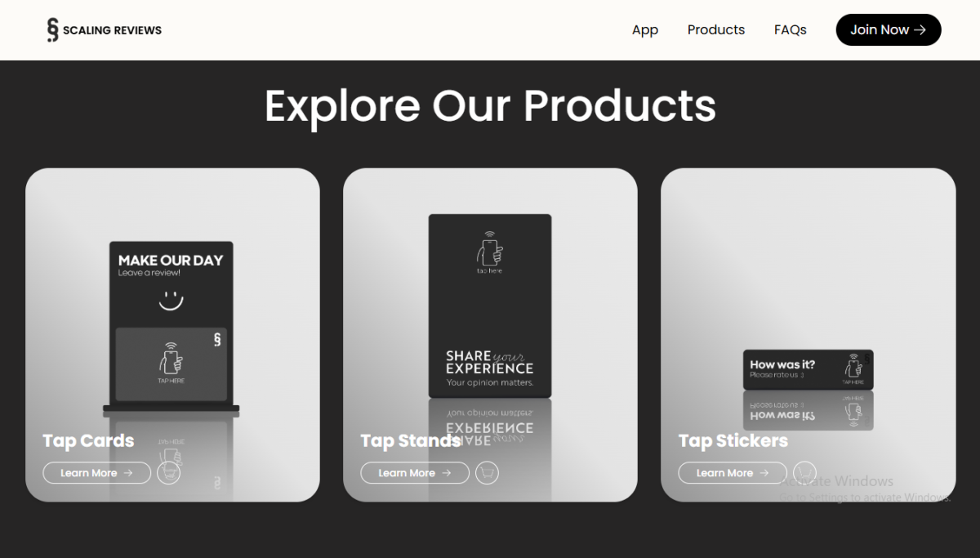
Task: Click the arrow on Tap Stands Learn More
Action: click(x=447, y=473)
